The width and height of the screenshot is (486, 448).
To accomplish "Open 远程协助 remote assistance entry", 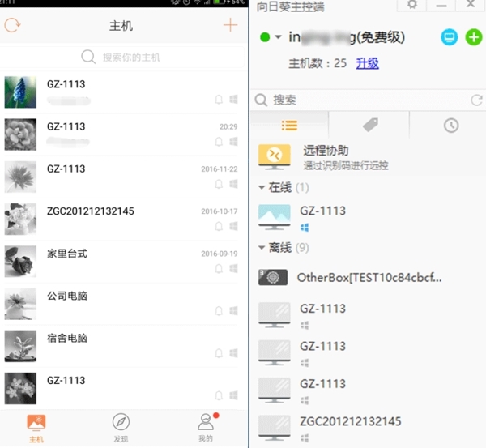I will (x=368, y=157).
